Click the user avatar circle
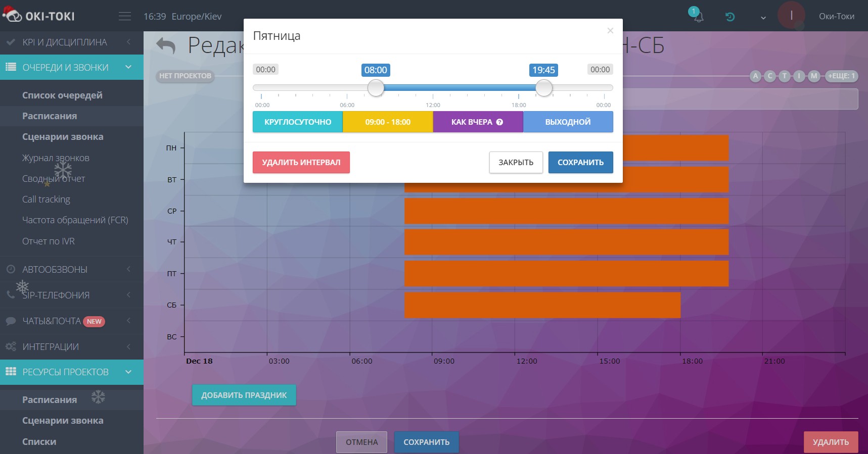 pyautogui.click(x=791, y=15)
